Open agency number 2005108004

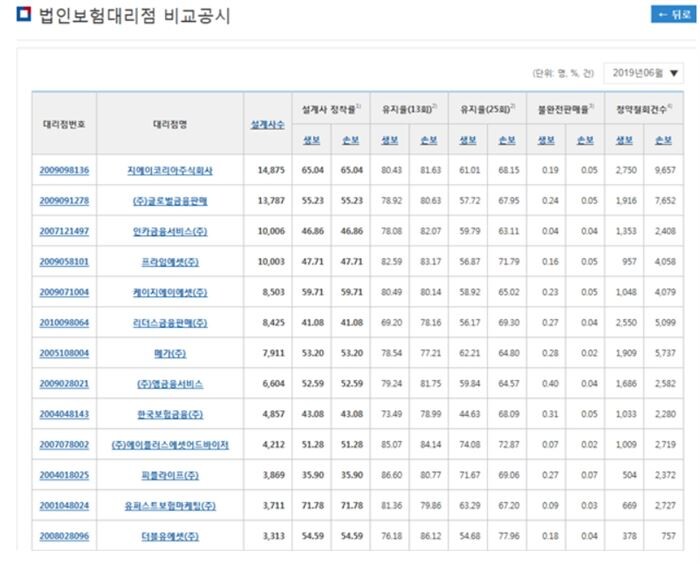[64, 353]
